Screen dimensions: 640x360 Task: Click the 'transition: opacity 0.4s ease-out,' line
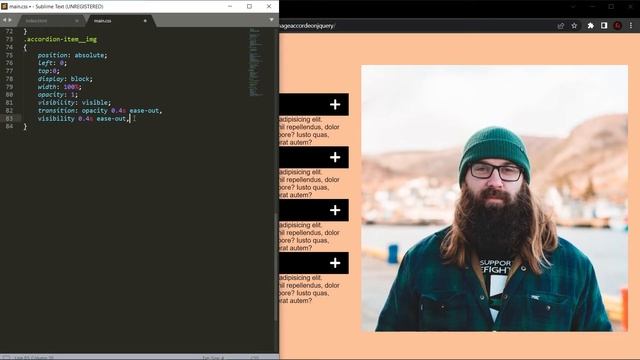100,111
